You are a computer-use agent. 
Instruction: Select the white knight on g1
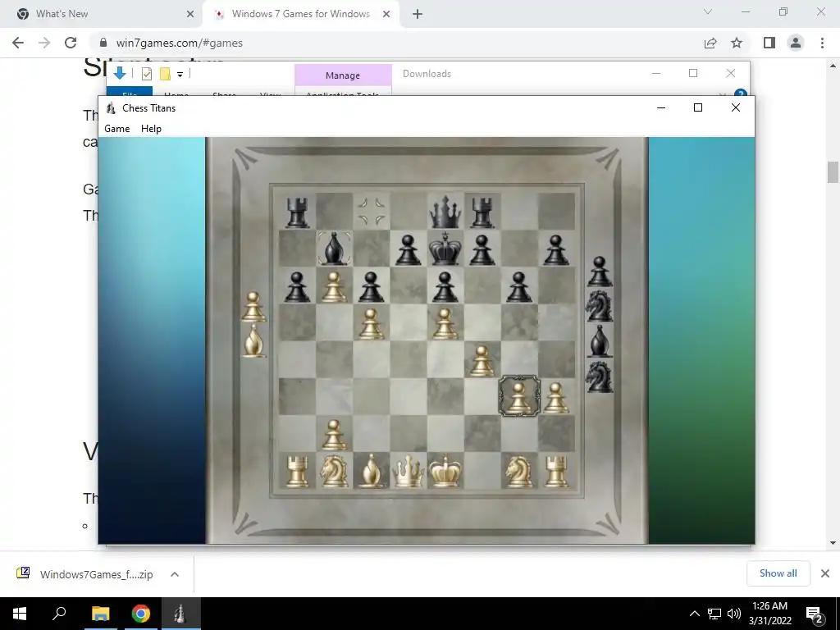click(519, 472)
